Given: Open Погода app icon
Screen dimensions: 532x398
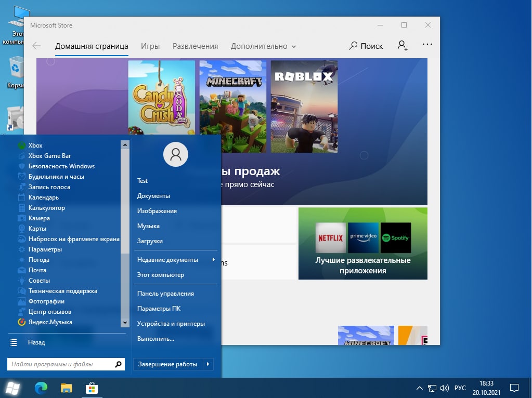Looking at the screenshot, I should 22,260.
